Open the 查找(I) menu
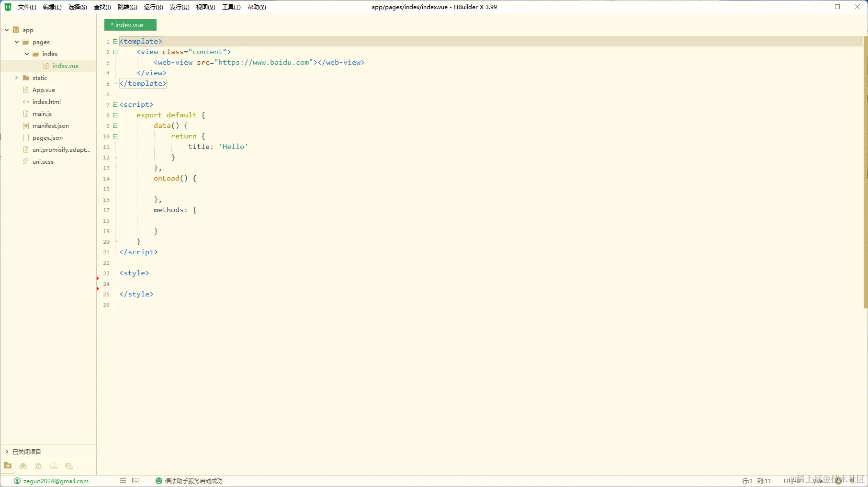The height and width of the screenshot is (487, 868). [102, 7]
